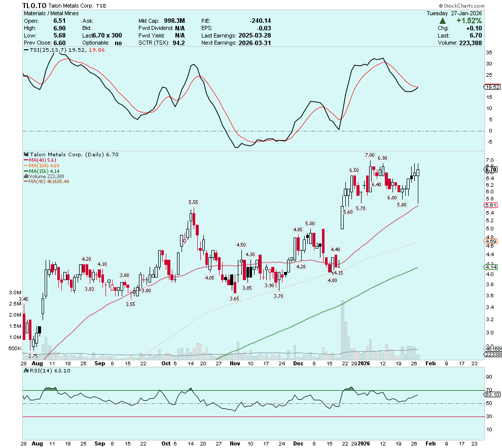The image size is (502, 448).
Task: Click the 3.0M volume scale label
Action: pyautogui.click(x=15, y=292)
